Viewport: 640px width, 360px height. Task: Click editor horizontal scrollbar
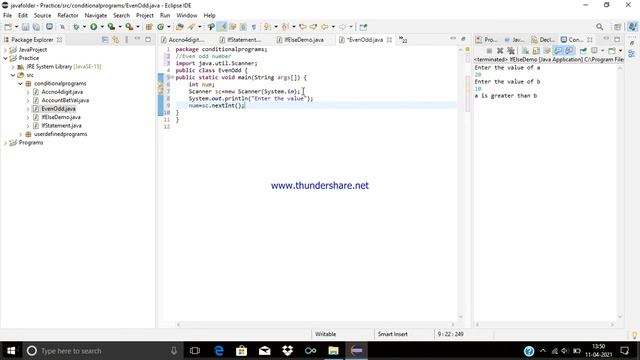point(315,324)
